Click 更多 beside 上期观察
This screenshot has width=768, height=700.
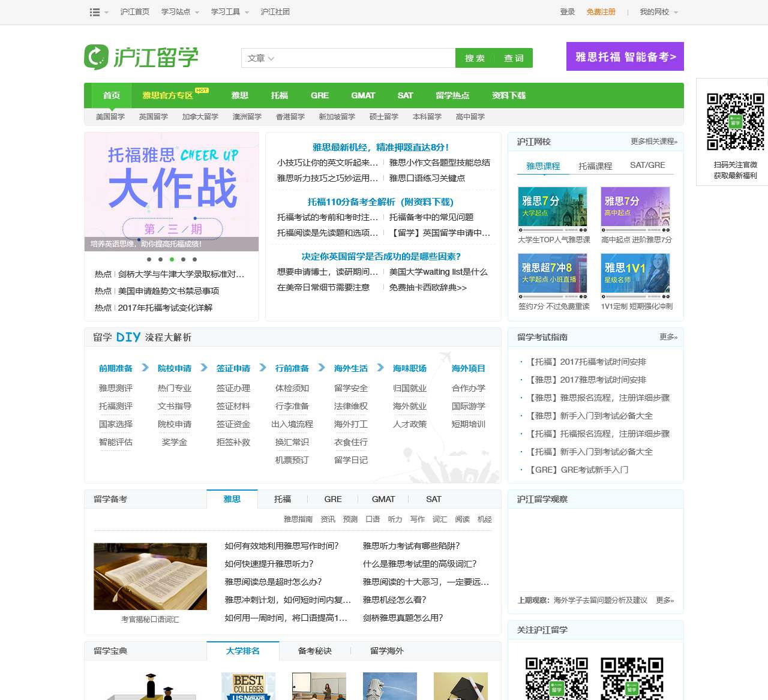tap(665, 600)
